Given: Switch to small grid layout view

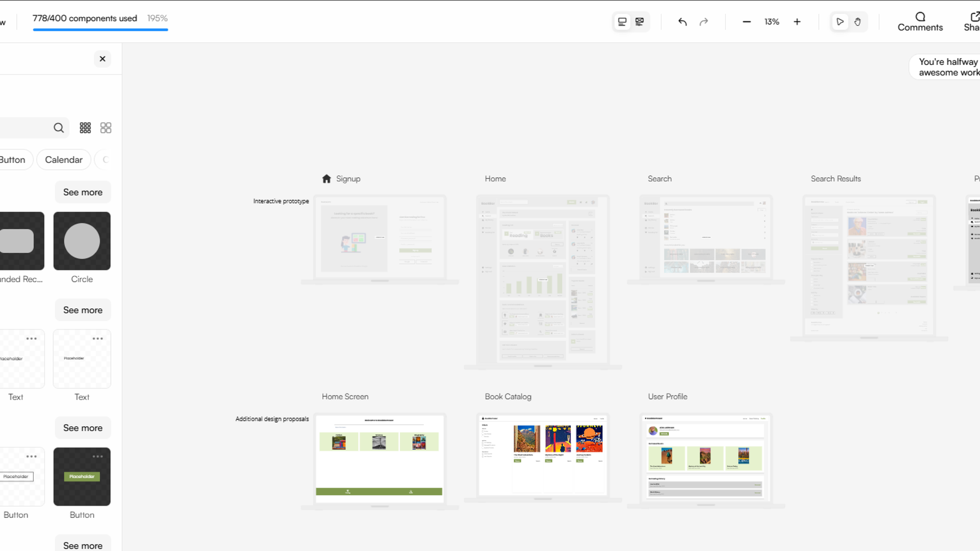Looking at the screenshot, I should tap(85, 128).
